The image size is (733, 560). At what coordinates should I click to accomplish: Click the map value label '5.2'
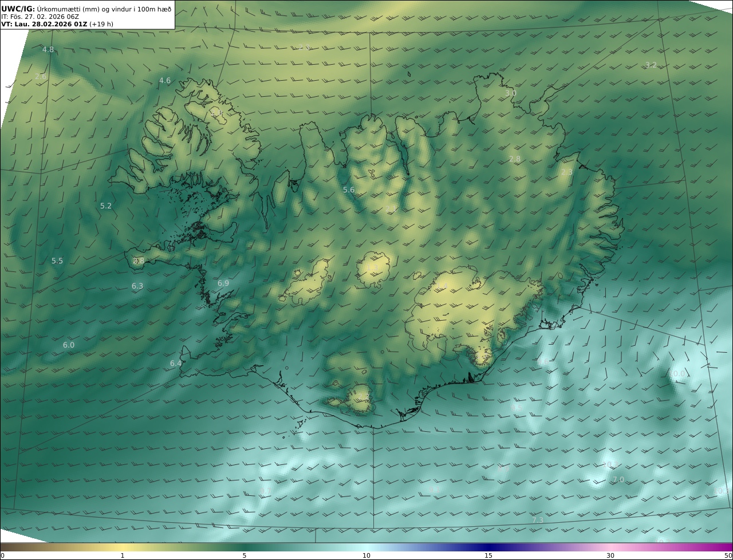106,206
